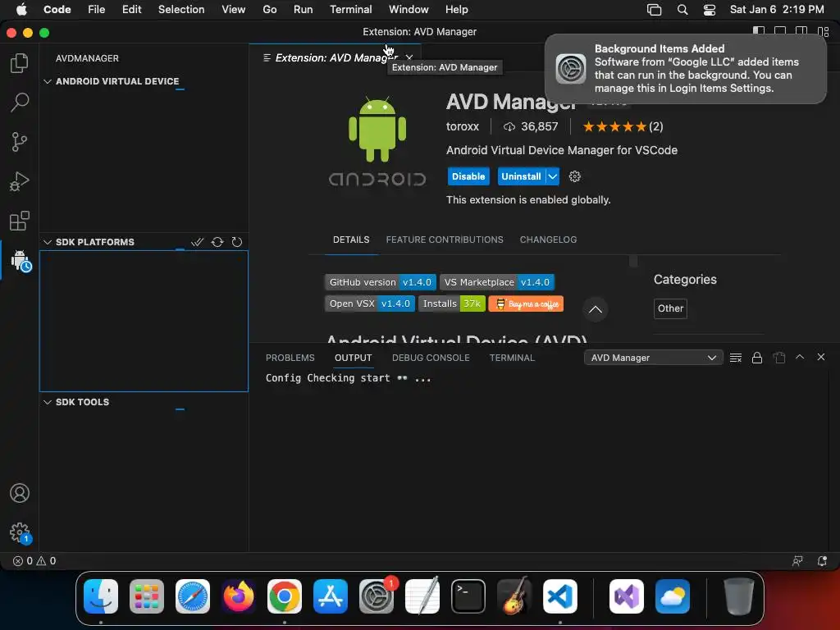Click the Uninstall extension button
The image size is (840, 630).
click(521, 176)
